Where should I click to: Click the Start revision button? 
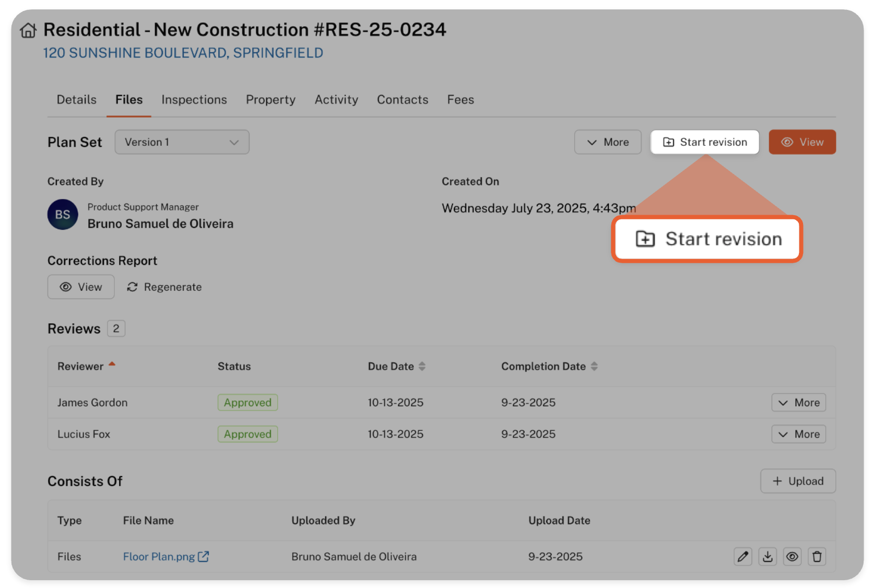[705, 142]
